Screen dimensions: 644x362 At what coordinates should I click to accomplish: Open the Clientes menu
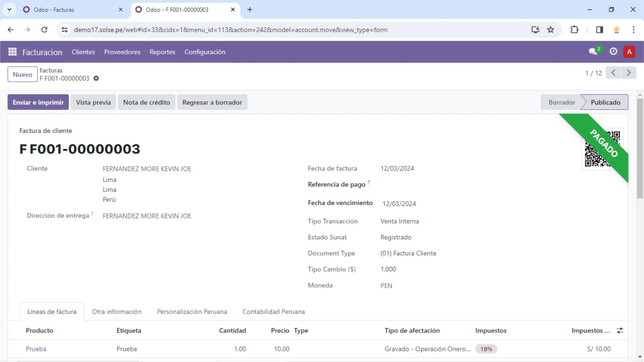click(x=83, y=52)
